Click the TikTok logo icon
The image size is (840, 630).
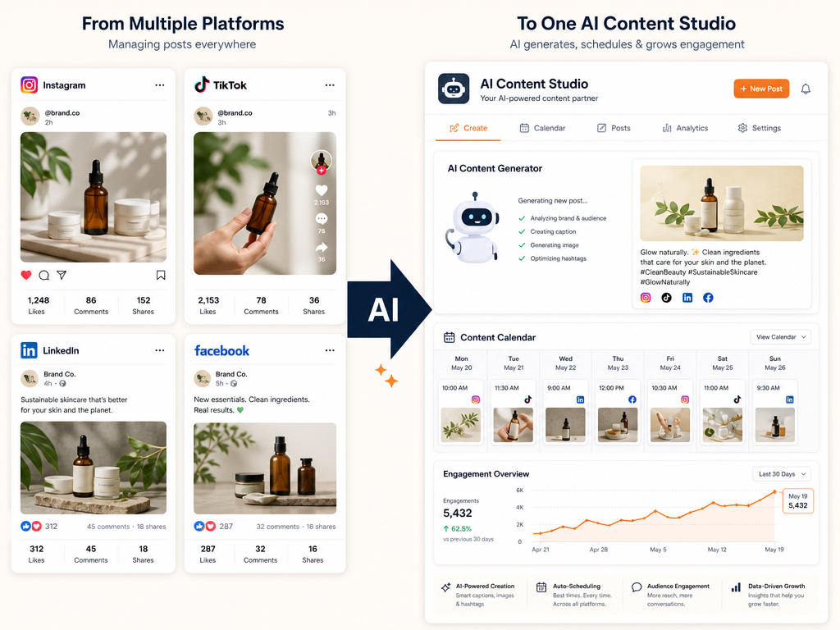(x=202, y=84)
